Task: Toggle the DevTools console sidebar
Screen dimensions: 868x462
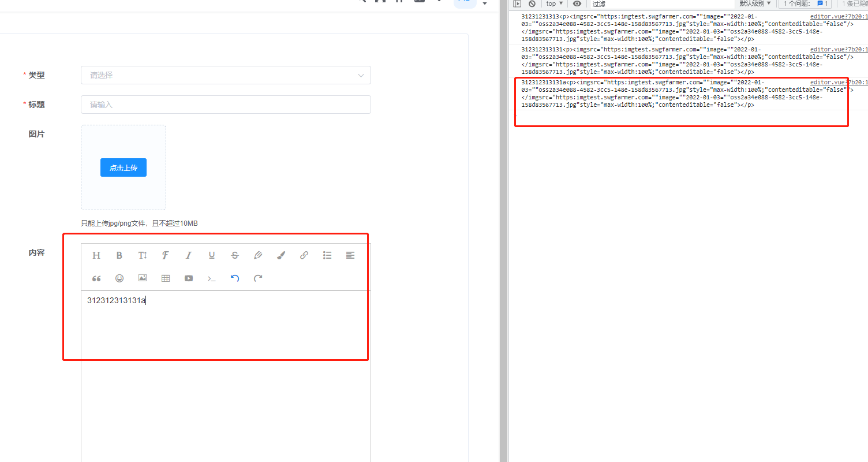Action: (x=517, y=3)
